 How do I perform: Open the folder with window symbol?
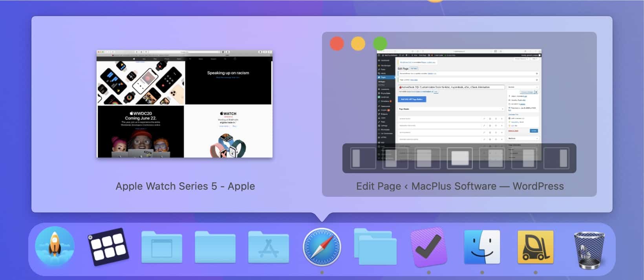point(162,247)
